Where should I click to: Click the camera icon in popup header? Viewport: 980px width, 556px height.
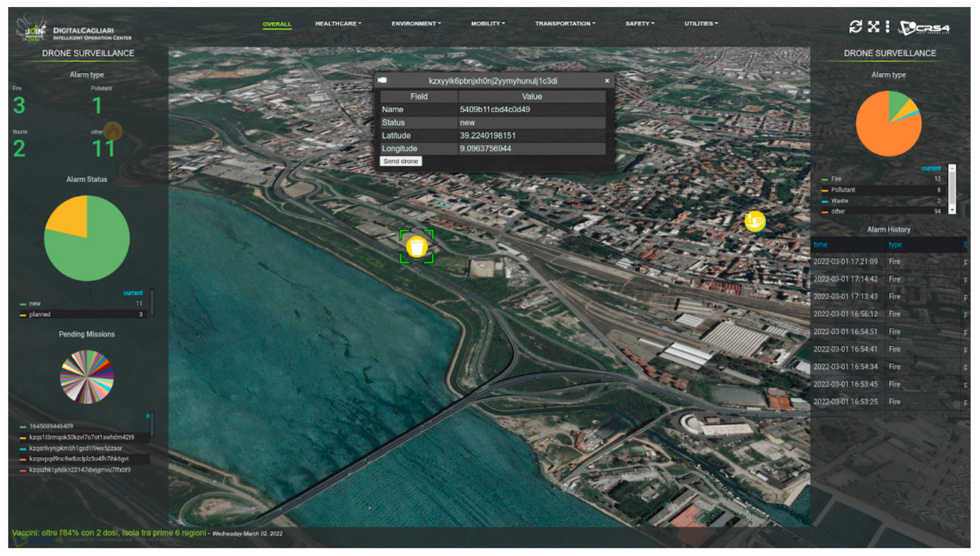point(382,80)
